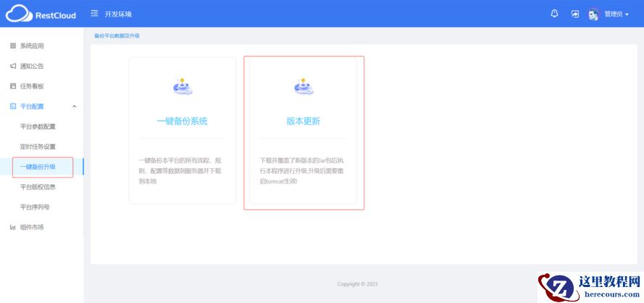644x303 pixels.
Task: Click the share/export icon in header
Action: coord(575,14)
